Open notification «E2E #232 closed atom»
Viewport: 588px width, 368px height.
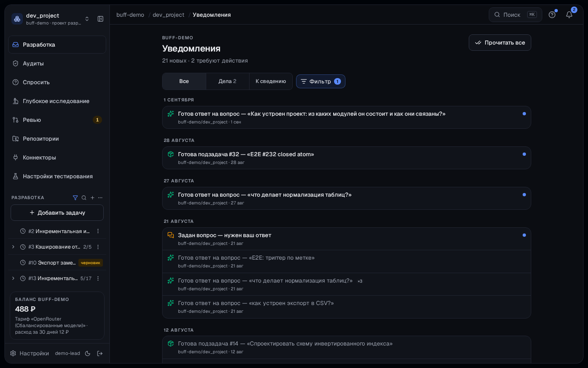[x=347, y=158]
